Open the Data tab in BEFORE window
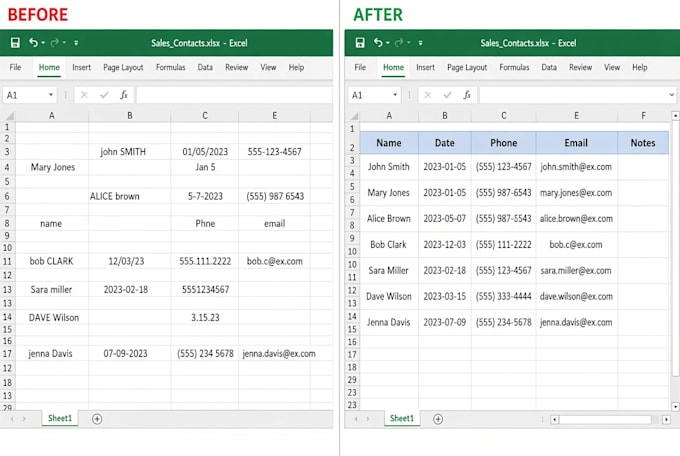This screenshot has width=680, height=456. tap(205, 67)
